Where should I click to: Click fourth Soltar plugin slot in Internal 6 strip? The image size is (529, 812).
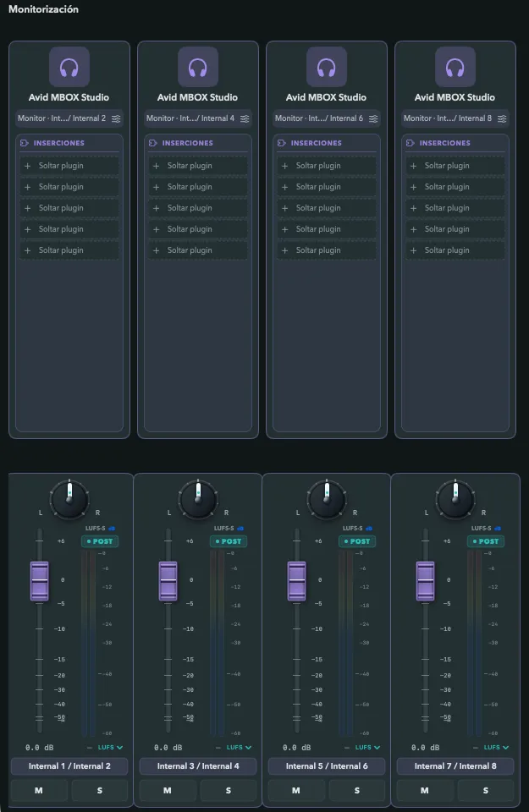[326, 229]
